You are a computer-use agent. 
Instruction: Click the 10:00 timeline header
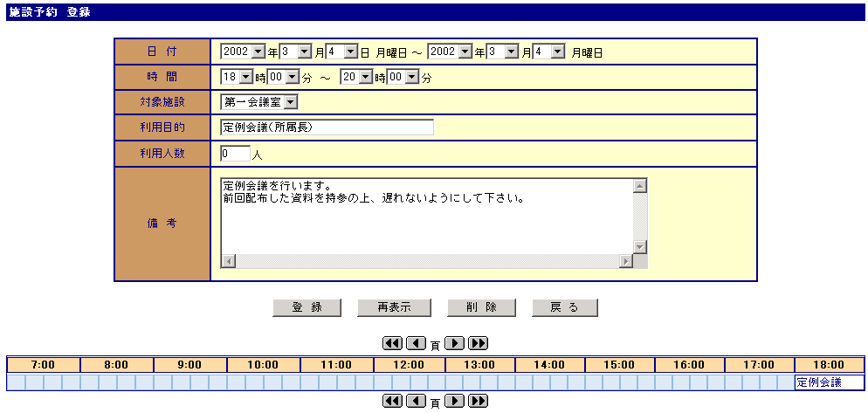264,365
